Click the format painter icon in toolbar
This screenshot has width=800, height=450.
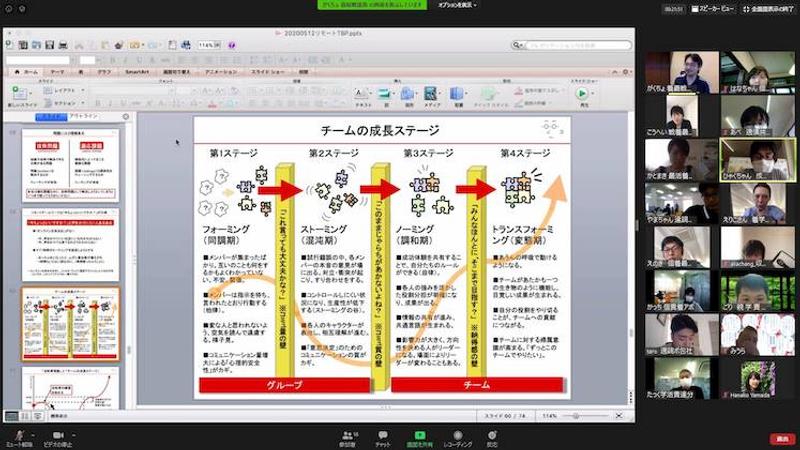point(119,45)
